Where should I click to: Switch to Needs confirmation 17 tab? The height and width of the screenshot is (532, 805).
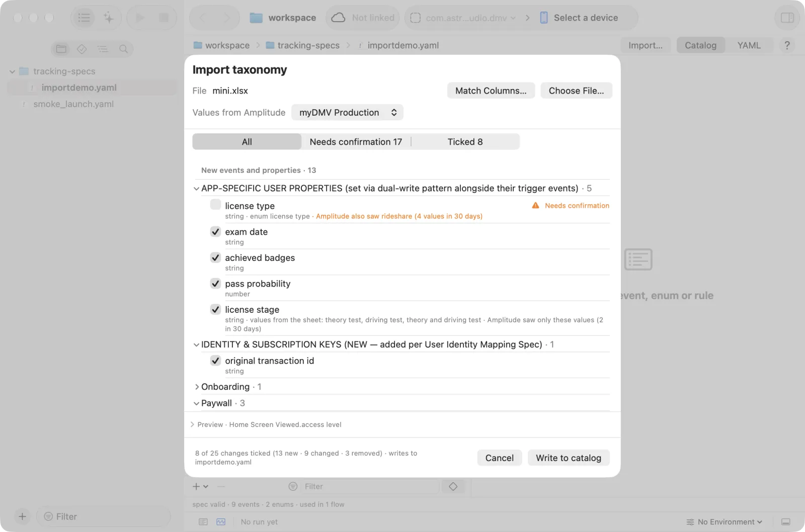356,142
